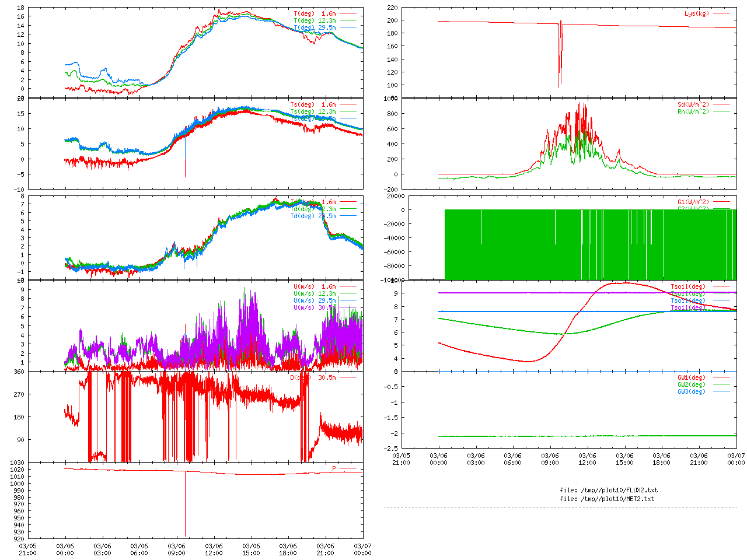The height and width of the screenshot is (560, 747).
Task: Click the 'U(m/s) 1.6m' legend label
Action: tap(315, 286)
